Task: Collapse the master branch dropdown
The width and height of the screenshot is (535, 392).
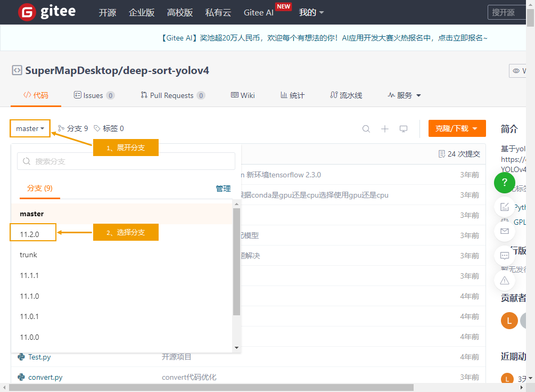Action: tap(30, 128)
